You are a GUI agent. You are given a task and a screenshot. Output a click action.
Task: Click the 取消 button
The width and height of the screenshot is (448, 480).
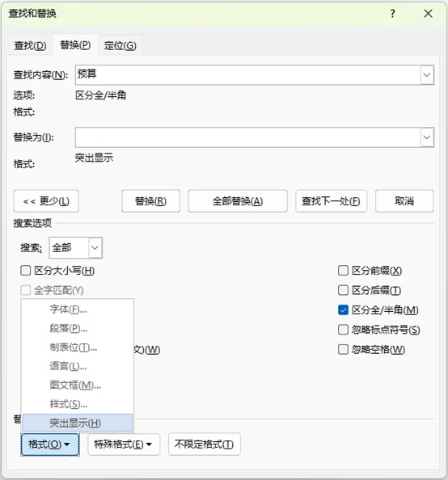click(404, 201)
